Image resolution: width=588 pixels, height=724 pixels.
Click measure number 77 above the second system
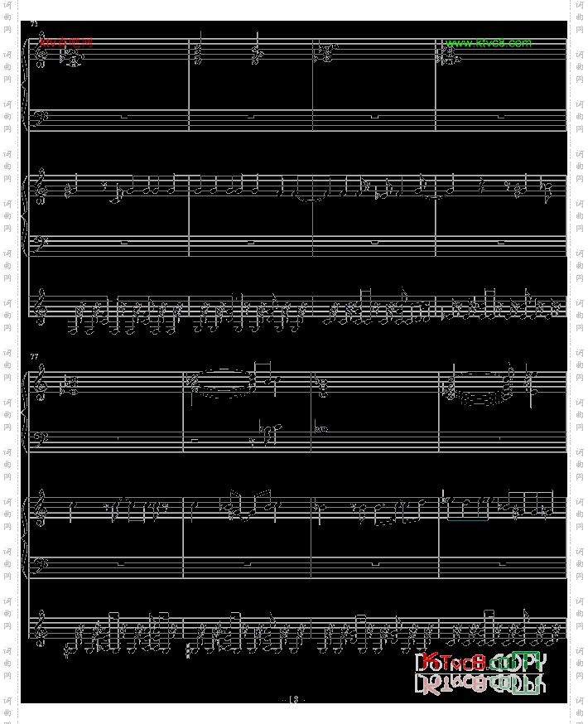35,356
